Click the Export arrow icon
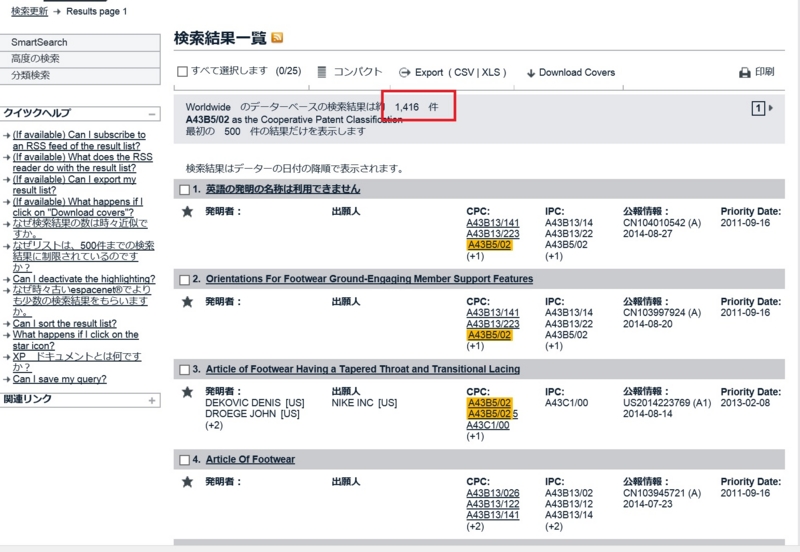Viewport: 800px width, 552px height. click(x=405, y=72)
